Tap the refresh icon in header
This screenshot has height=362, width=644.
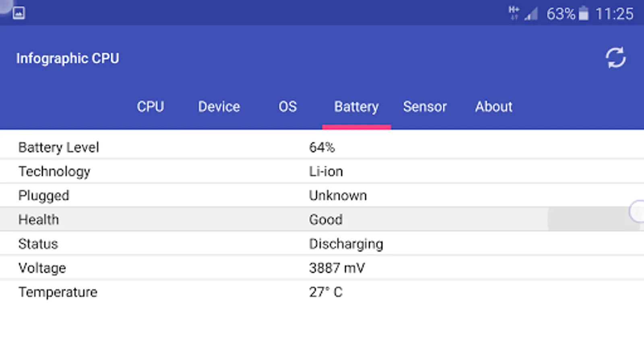[615, 58]
